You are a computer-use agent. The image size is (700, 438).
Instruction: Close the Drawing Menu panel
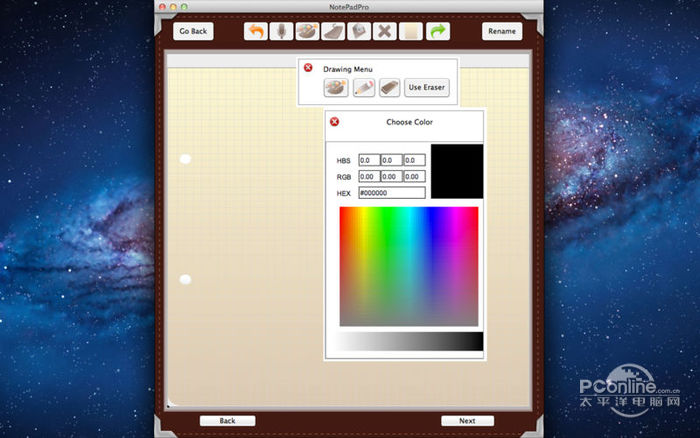308,67
